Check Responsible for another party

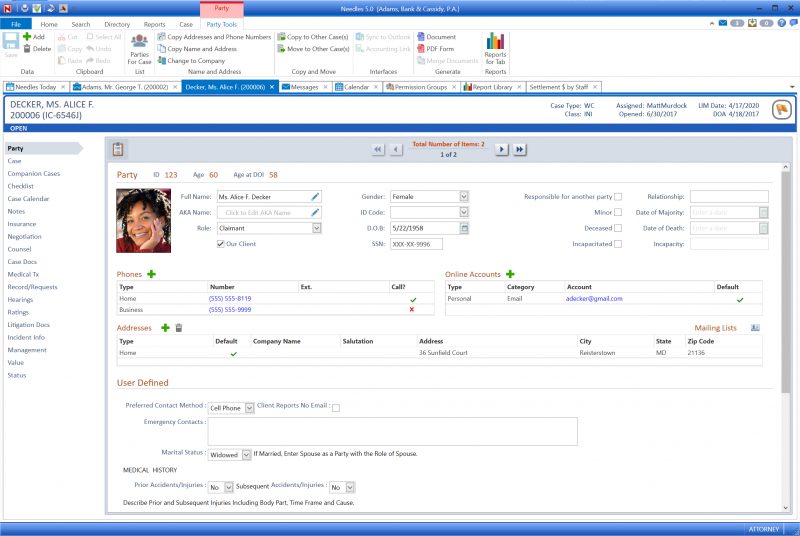click(618, 197)
